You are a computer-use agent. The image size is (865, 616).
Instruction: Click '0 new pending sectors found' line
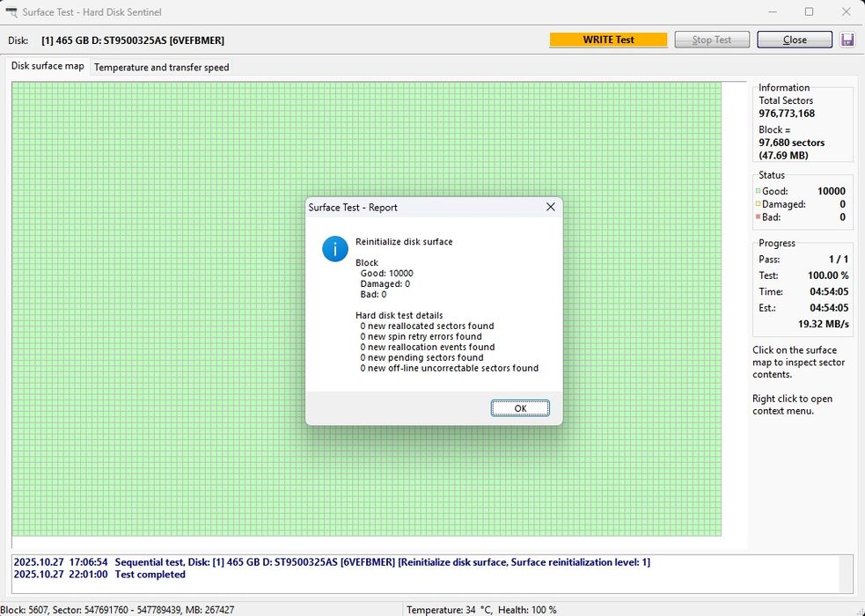pos(422,357)
